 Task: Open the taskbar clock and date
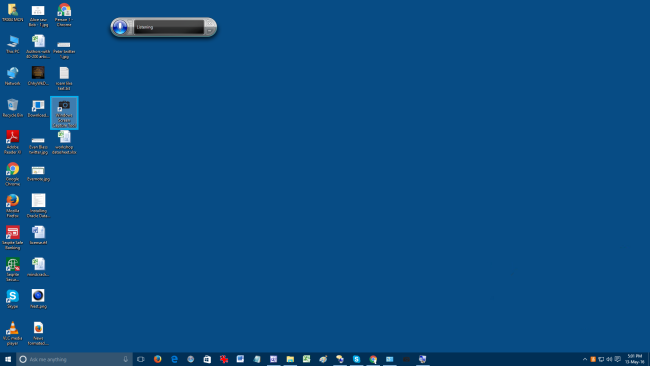(635, 359)
